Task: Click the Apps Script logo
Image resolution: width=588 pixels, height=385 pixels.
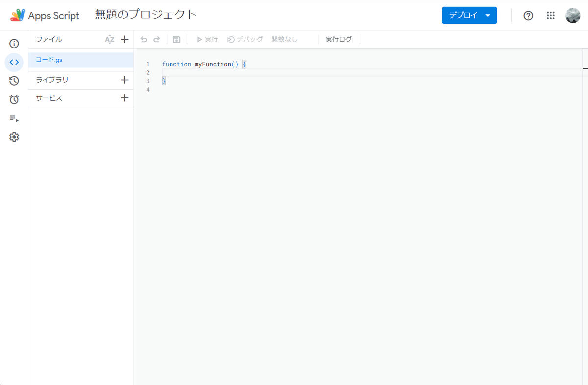Action: coord(45,15)
